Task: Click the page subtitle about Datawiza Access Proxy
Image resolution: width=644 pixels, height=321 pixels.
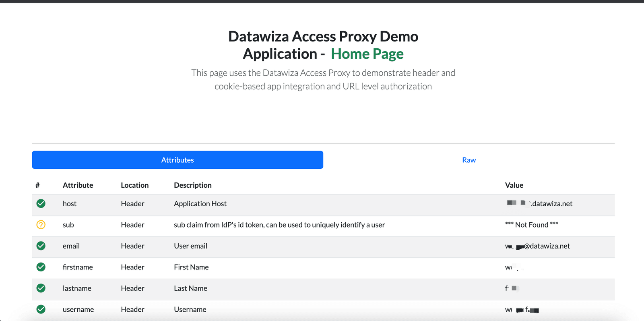Action: pyautogui.click(x=323, y=79)
